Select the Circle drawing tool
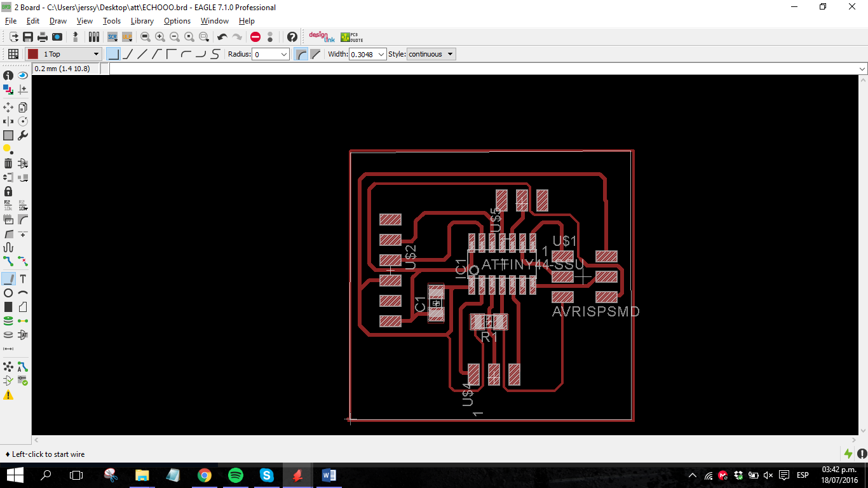Screen dimensions: 868x488 click(x=8, y=293)
